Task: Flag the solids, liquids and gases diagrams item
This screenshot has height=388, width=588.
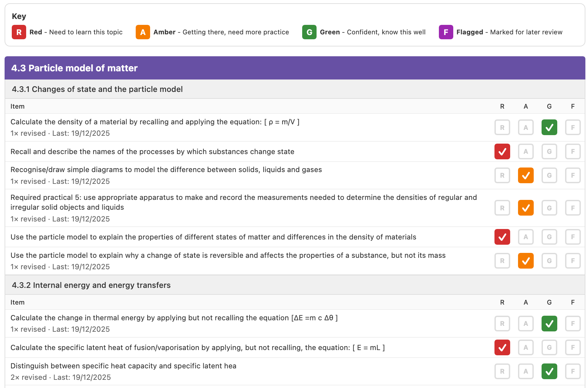Action: [x=573, y=175]
